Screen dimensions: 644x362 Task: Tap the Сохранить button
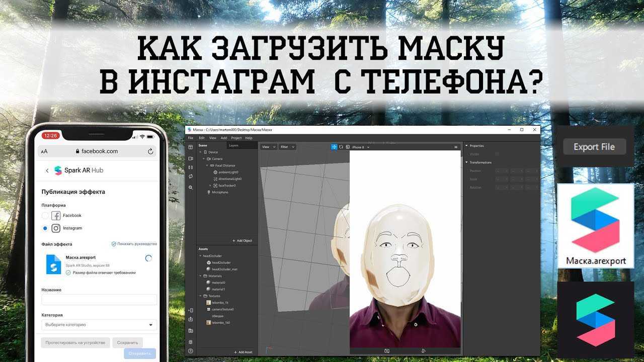[x=128, y=342]
